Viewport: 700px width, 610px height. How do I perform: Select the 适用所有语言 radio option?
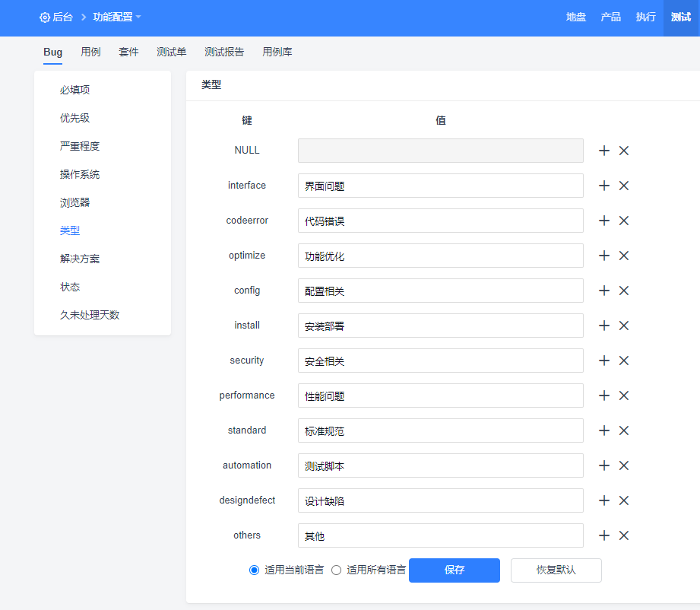(x=337, y=570)
